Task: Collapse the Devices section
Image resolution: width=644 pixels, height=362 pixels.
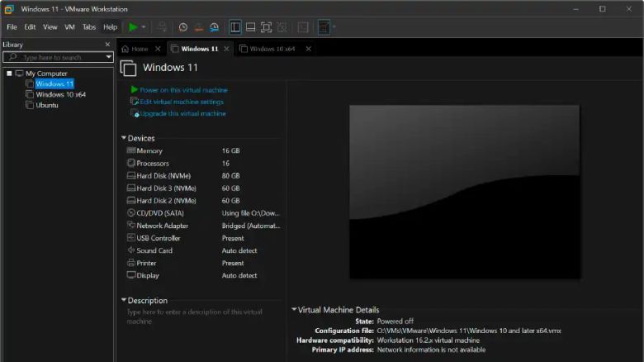Action: coord(124,138)
